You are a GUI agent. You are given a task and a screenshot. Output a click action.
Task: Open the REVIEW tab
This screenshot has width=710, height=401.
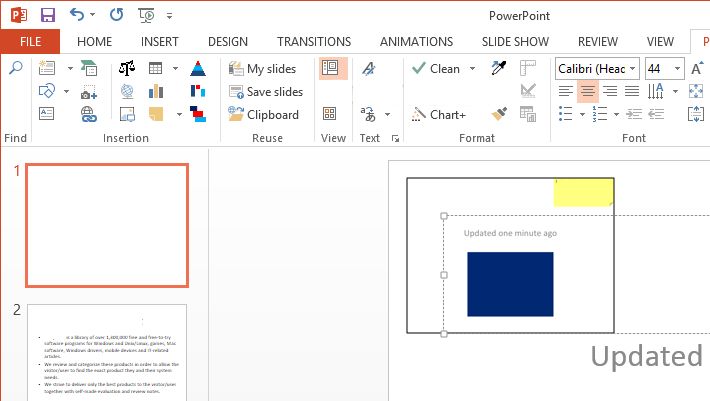pos(598,42)
